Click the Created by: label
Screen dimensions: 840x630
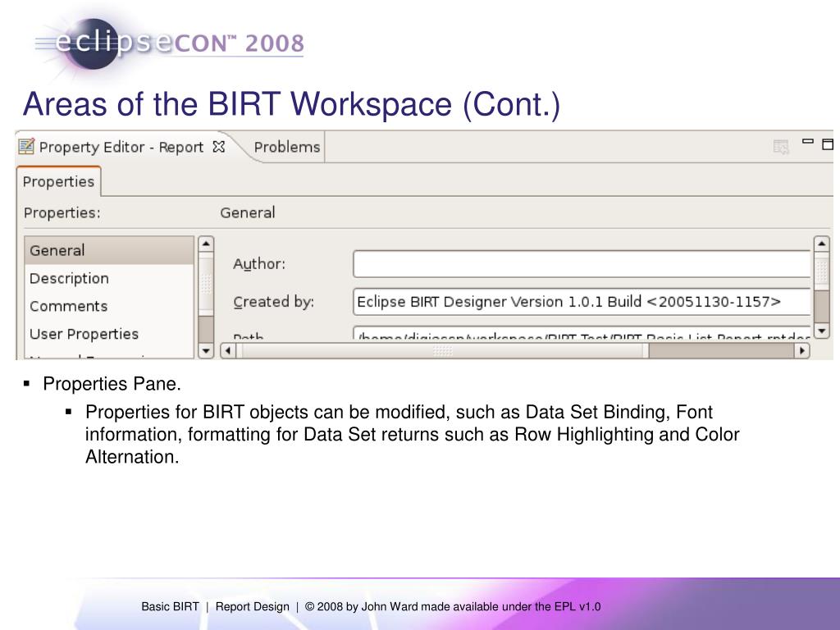pos(274,302)
